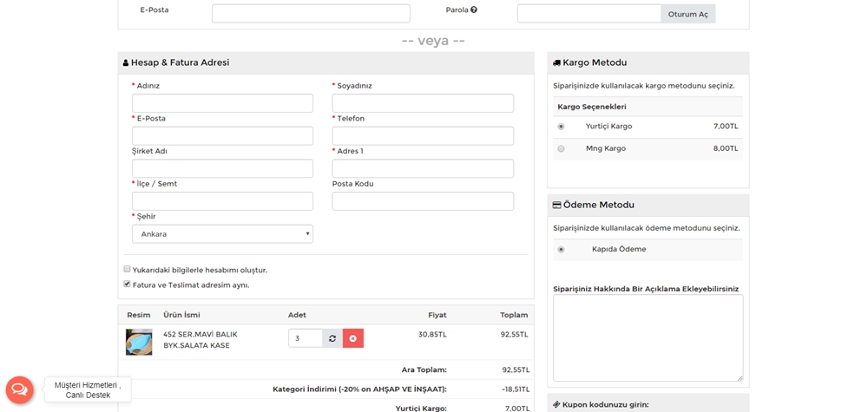This screenshot has height=412, width=868.
Task: Click the Adınız first name field
Action: [222, 103]
